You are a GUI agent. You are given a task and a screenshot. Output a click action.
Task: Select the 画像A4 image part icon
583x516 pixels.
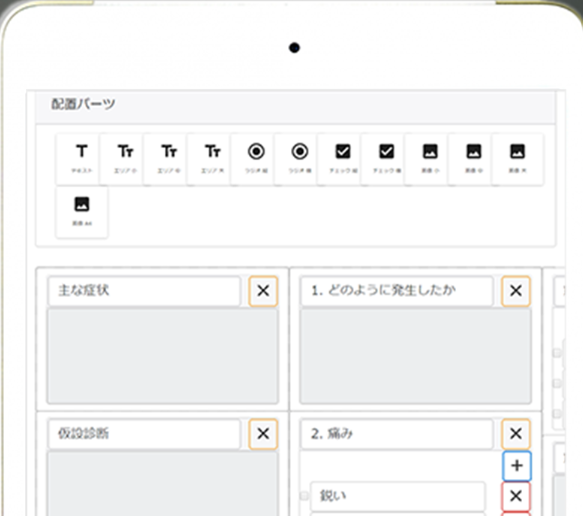82,212
